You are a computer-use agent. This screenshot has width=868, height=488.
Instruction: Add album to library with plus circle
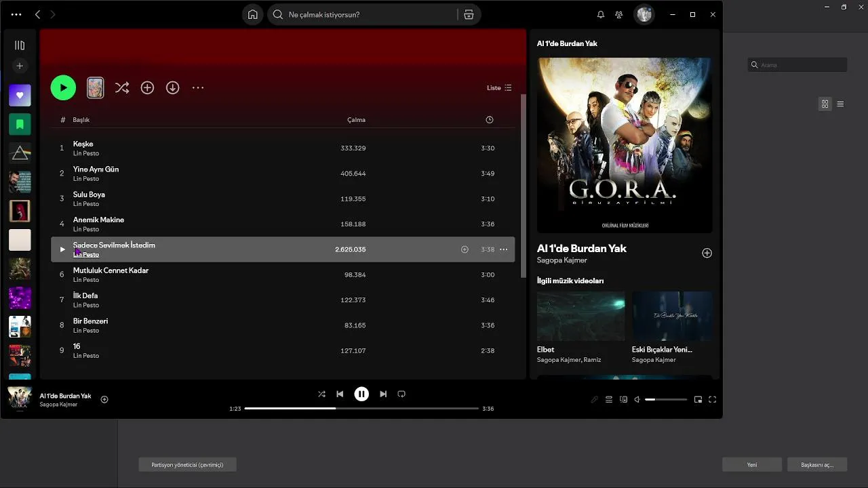coord(147,87)
